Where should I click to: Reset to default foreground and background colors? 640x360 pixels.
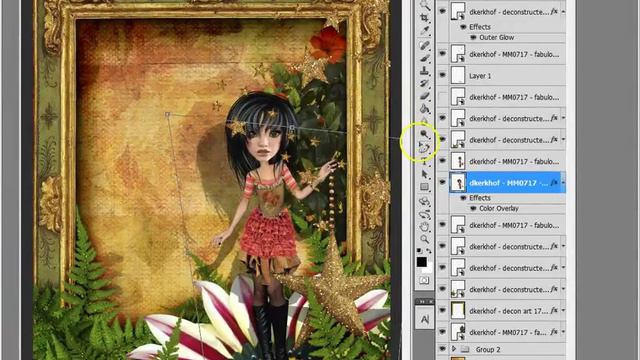click(x=420, y=250)
